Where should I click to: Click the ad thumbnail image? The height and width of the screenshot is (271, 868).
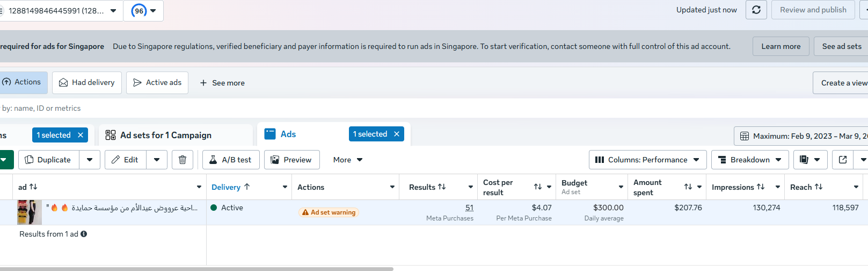(29, 212)
